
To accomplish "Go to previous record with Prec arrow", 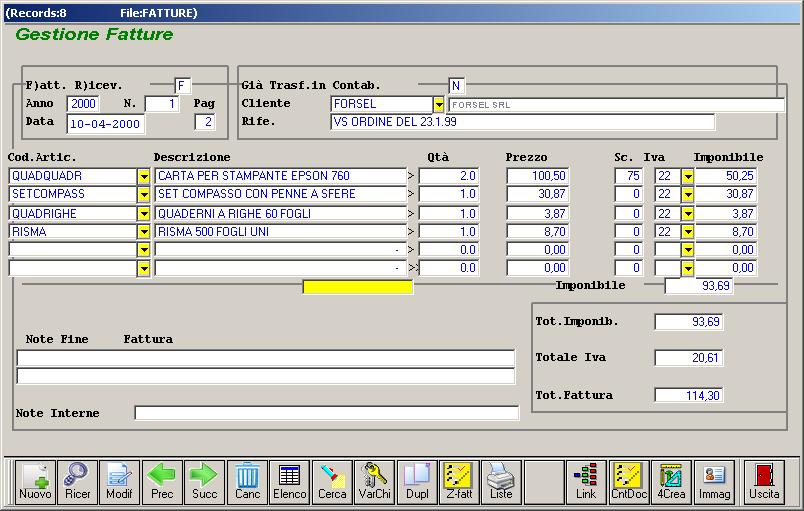I will pyautogui.click(x=162, y=482).
